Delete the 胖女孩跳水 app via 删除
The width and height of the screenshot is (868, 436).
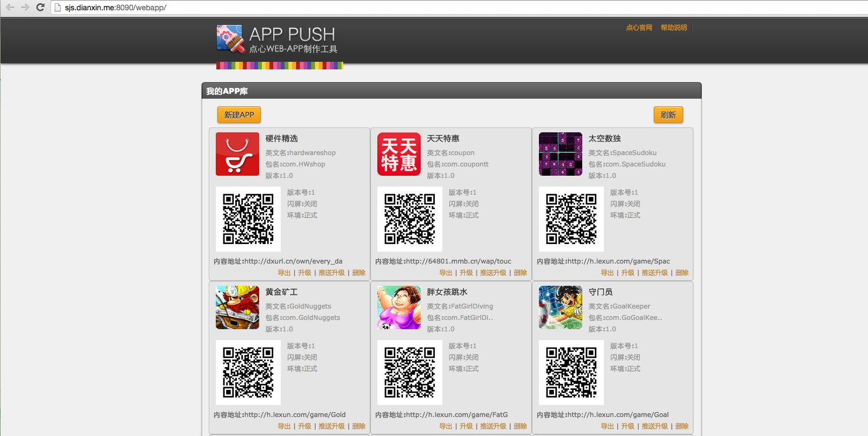coord(520,426)
